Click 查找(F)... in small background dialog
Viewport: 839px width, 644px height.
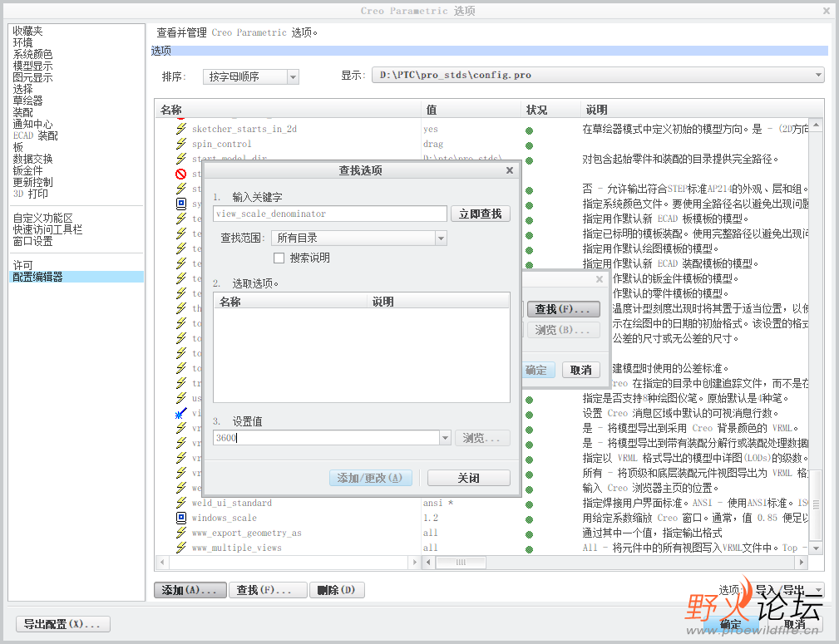(563, 309)
